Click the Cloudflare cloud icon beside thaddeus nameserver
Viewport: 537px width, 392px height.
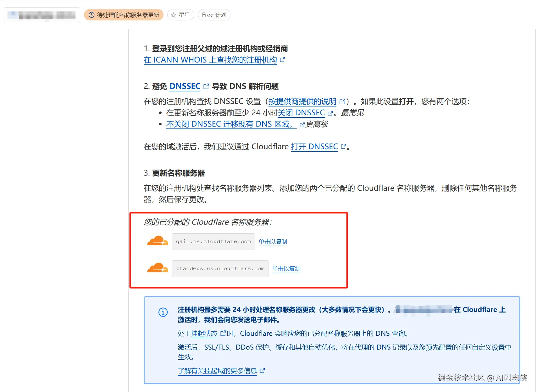(157, 268)
